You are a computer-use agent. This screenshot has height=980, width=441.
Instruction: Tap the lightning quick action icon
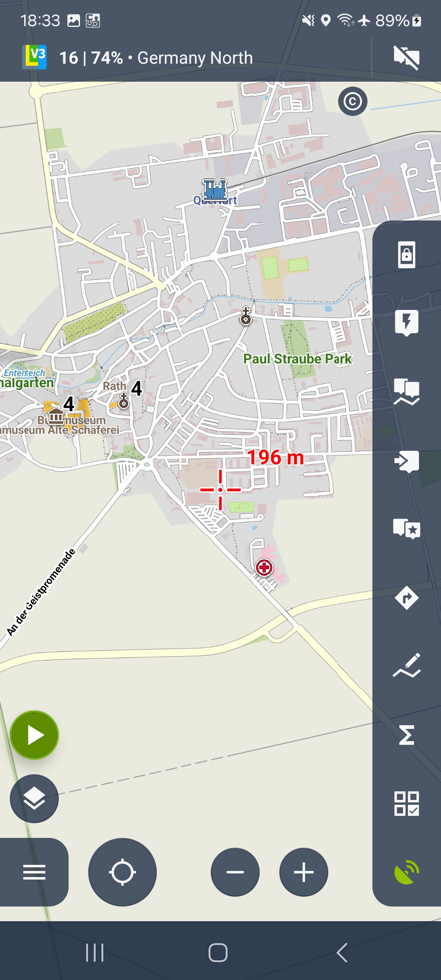407,323
